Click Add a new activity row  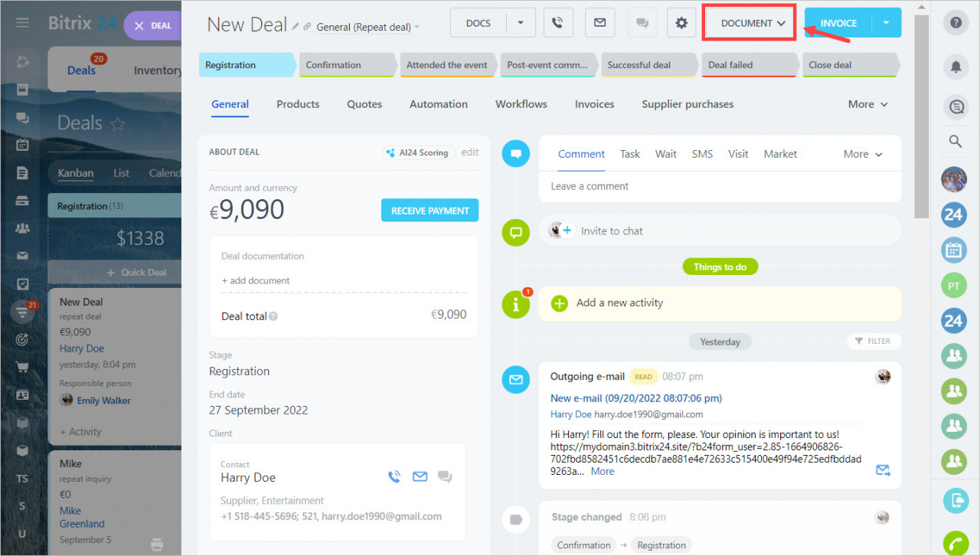pos(720,303)
